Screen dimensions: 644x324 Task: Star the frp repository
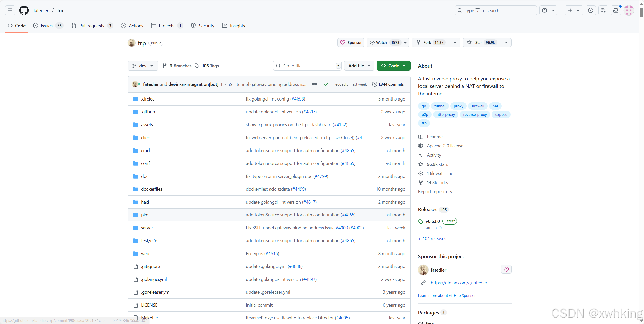tap(482, 42)
